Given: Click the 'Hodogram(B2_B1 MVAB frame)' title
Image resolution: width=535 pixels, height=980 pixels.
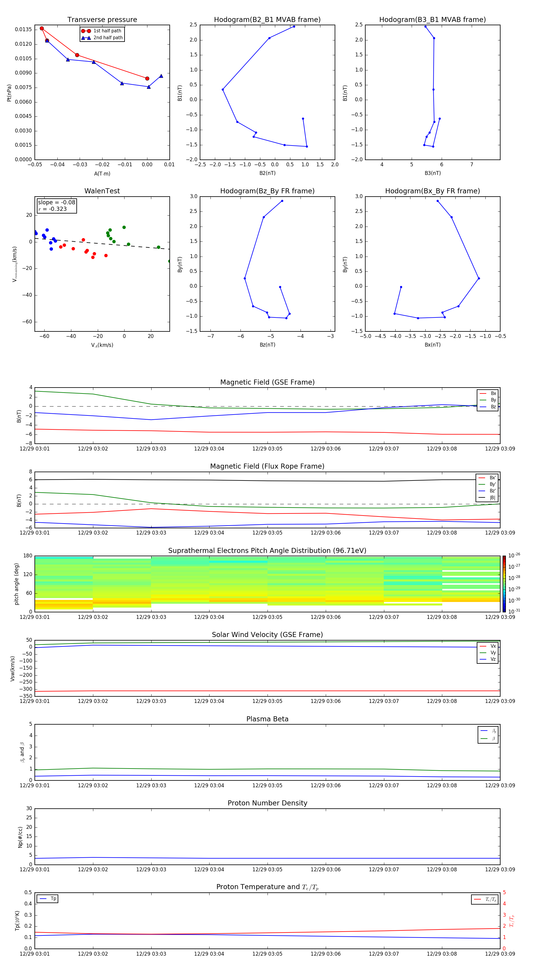Looking at the screenshot, I should 267,20.
